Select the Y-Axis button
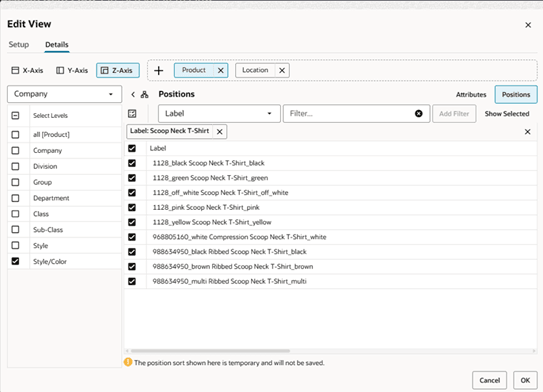 pyautogui.click(x=72, y=71)
